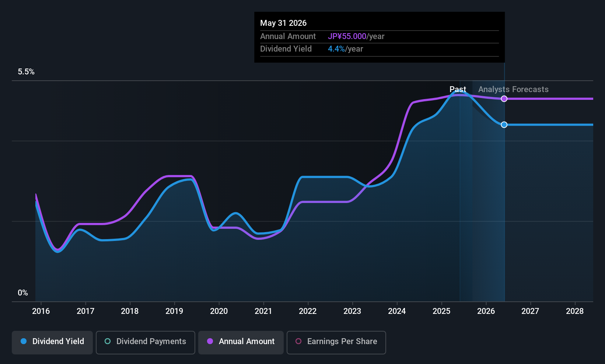Viewport: 605px width, 364px height.
Task: Click the JP¥55.000/year value in tooltip
Action: pyautogui.click(x=356, y=36)
